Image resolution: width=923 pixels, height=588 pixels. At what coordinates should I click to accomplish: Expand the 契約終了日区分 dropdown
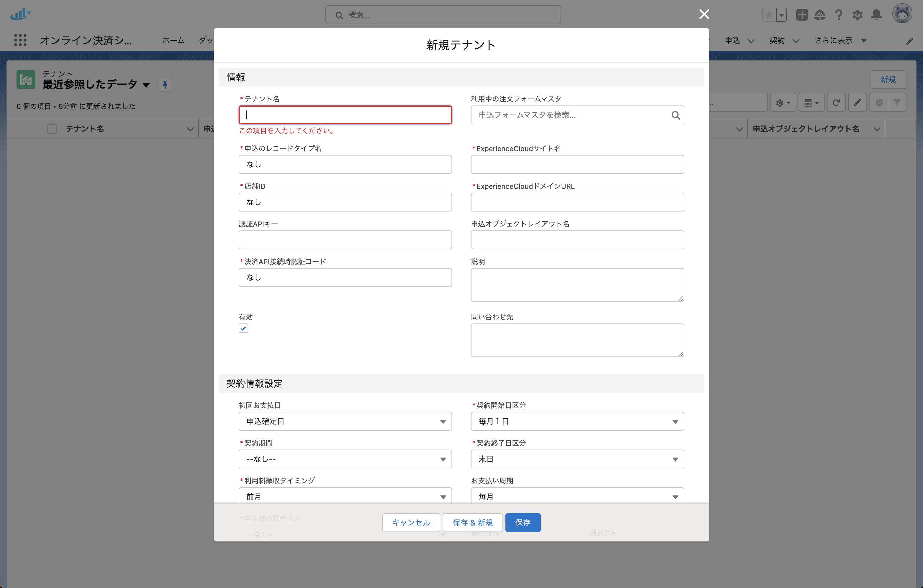[577, 459]
